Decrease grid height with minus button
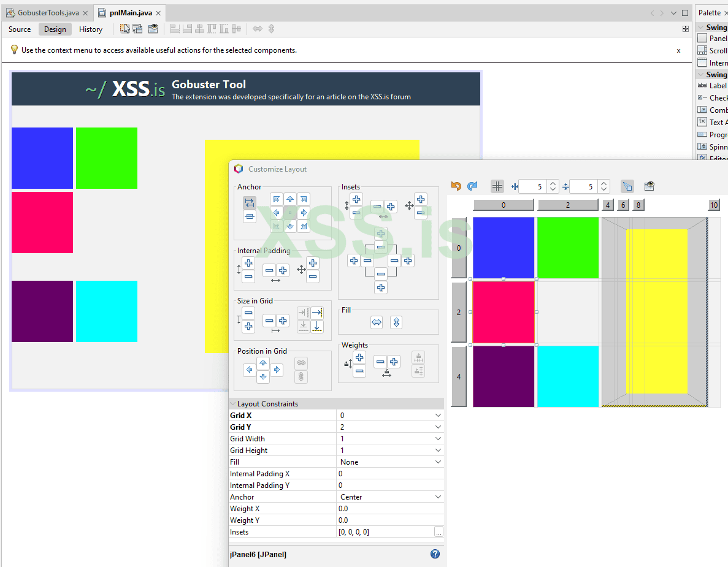Screen dimensions: 728x567 (x=248, y=313)
